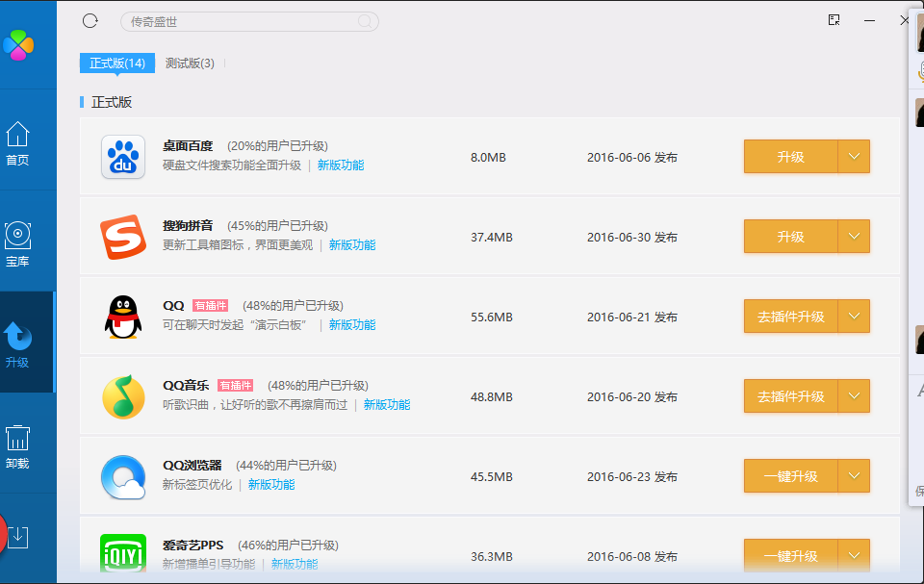Open dropdown arrow beside QQ 去插件升级
The height and width of the screenshot is (584, 924).
[x=854, y=317]
